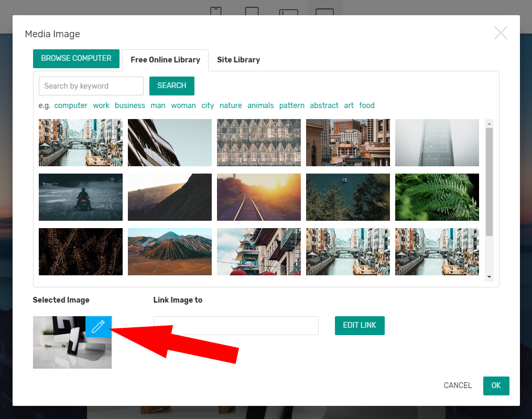
Task: Click the Search by keyword field
Action: pyautogui.click(x=91, y=86)
